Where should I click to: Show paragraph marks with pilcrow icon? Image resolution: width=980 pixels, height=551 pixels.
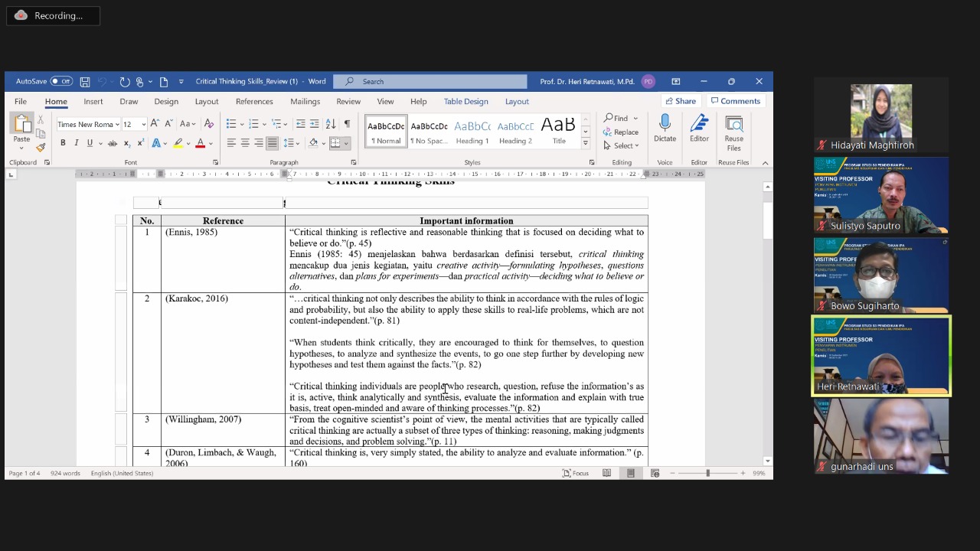coord(347,124)
